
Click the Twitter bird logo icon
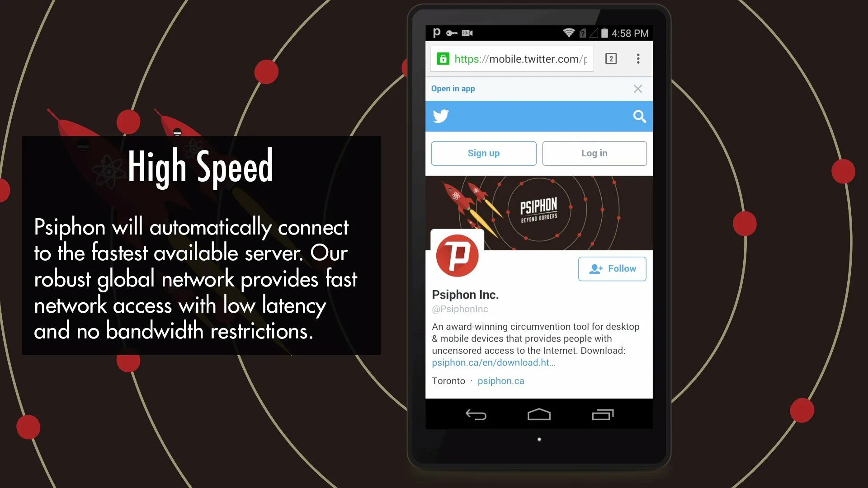click(x=441, y=117)
